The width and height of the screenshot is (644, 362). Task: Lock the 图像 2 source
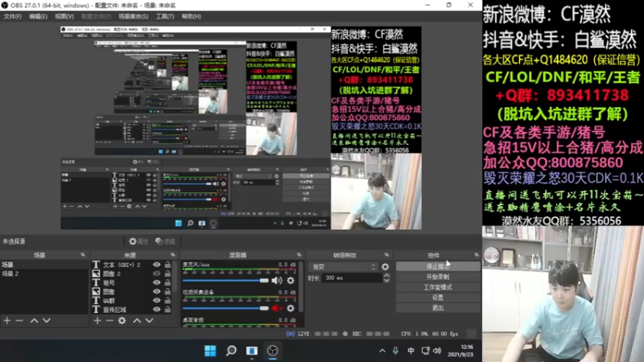coord(167,274)
